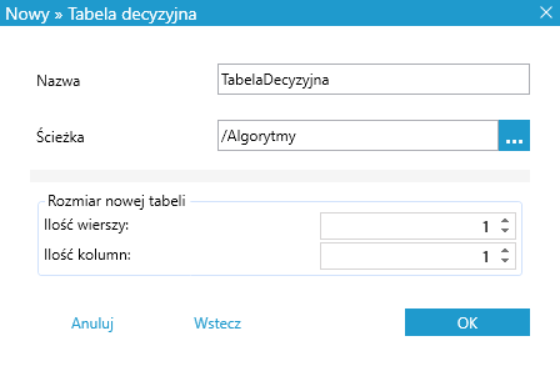Click the Nazwa label
The image size is (560, 366).
[x=58, y=81]
